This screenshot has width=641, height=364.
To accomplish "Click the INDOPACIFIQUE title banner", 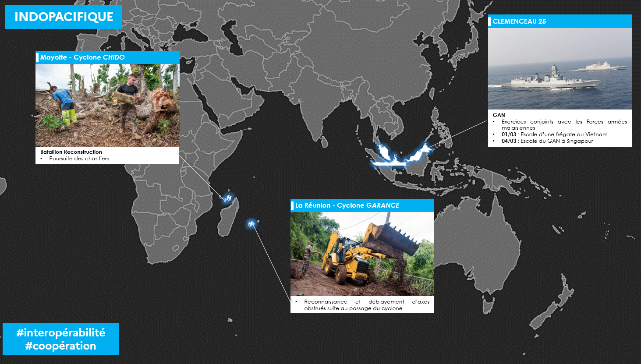I will click(64, 17).
